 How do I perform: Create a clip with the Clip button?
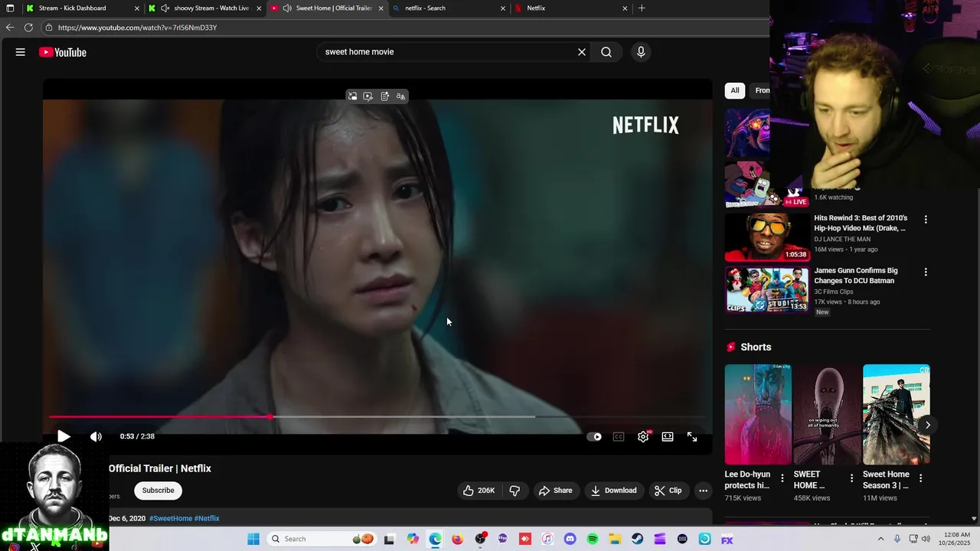click(x=668, y=491)
